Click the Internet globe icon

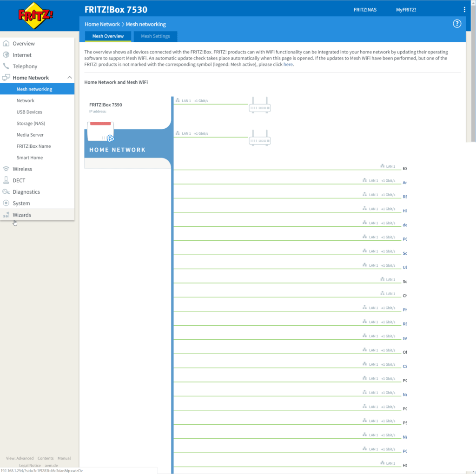pyautogui.click(x=6, y=55)
